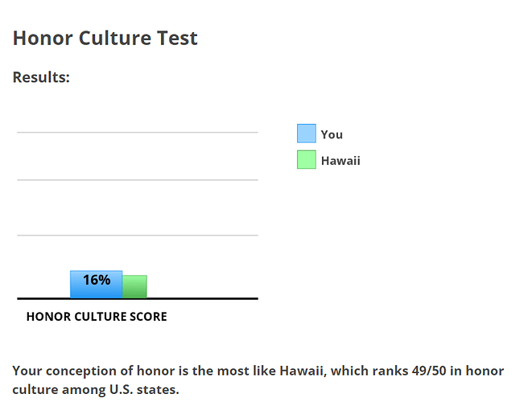Click the HONOR CULTURE SCORE axis label
This screenshot has width=532, height=402.
coord(97,317)
